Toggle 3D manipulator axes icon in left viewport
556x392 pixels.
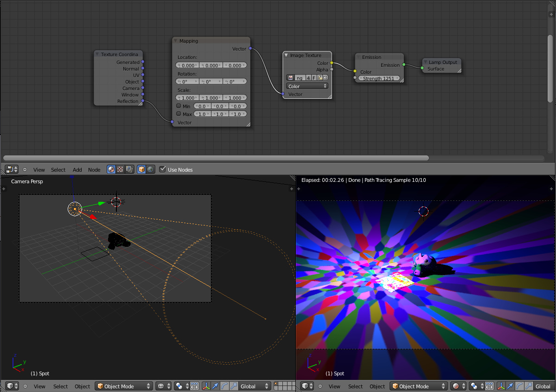tap(206, 386)
